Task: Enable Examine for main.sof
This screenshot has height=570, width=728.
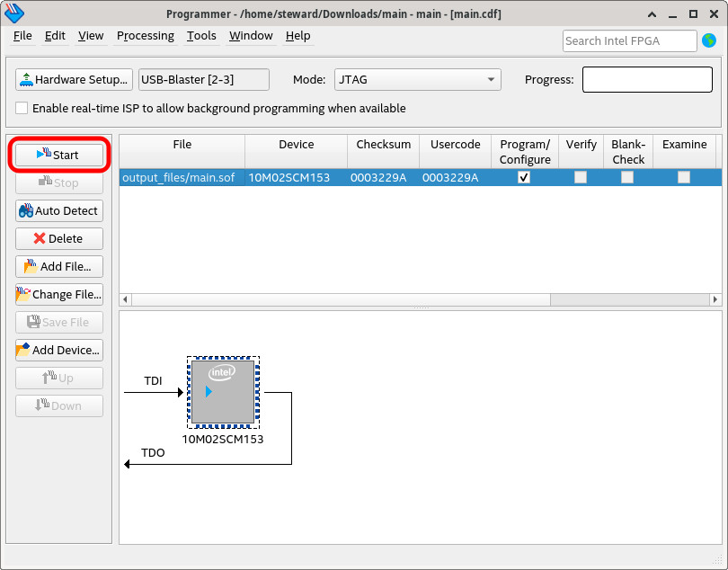Action: [x=683, y=177]
